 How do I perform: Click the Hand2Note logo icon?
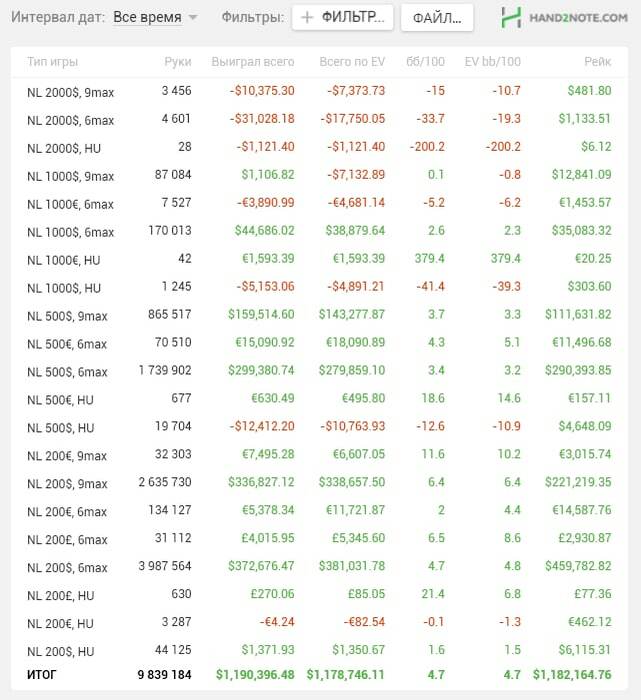pos(512,17)
